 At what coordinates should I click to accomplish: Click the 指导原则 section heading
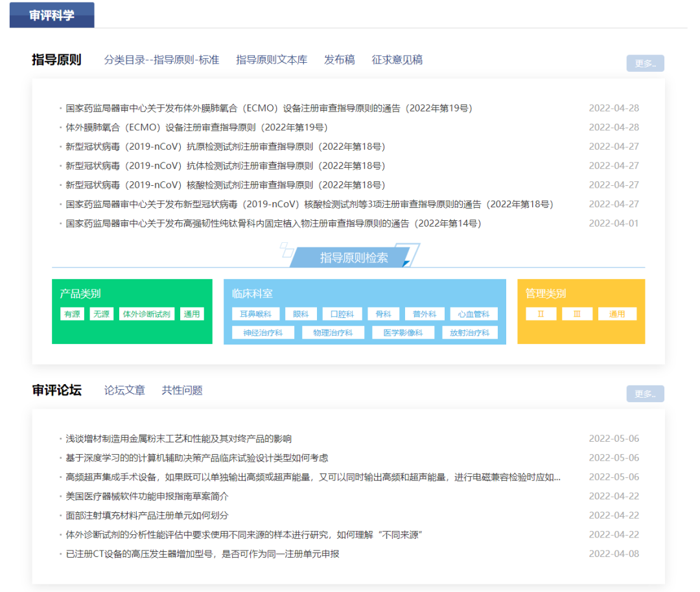point(56,60)
